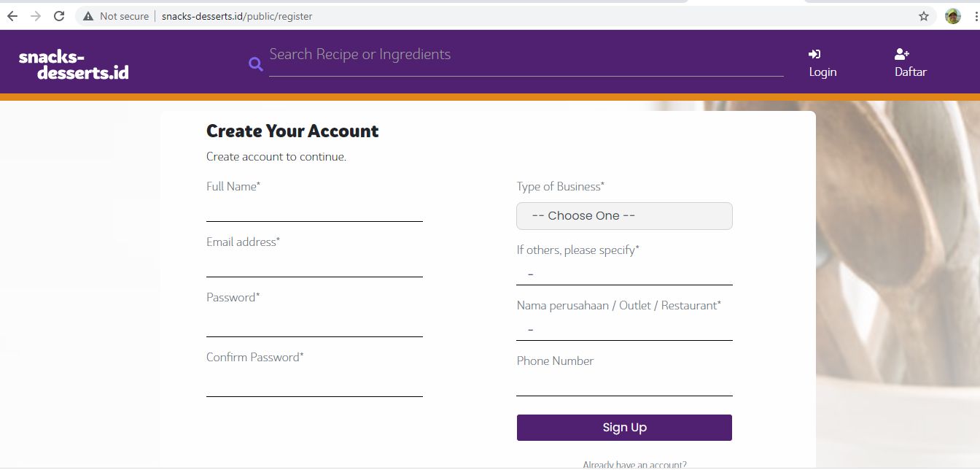Focus the Phone Number input
Image resolution: width=980 pixels, height=470 pixels.
click(624, 385)
